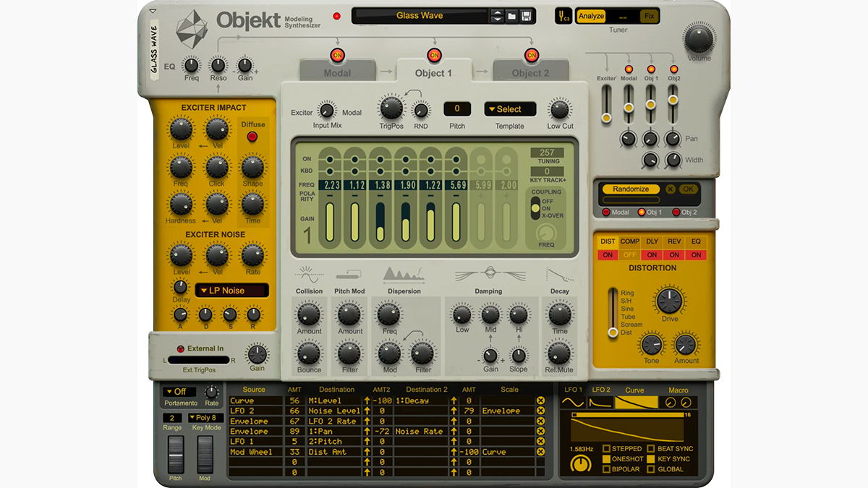Viewport: 868px width, 488px height.
Task: Click the save preset disk icon
Action: point(527,15)
